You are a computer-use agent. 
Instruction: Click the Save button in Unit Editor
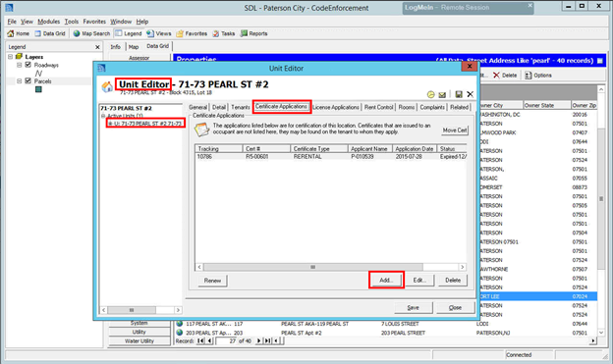pos(413,307)
